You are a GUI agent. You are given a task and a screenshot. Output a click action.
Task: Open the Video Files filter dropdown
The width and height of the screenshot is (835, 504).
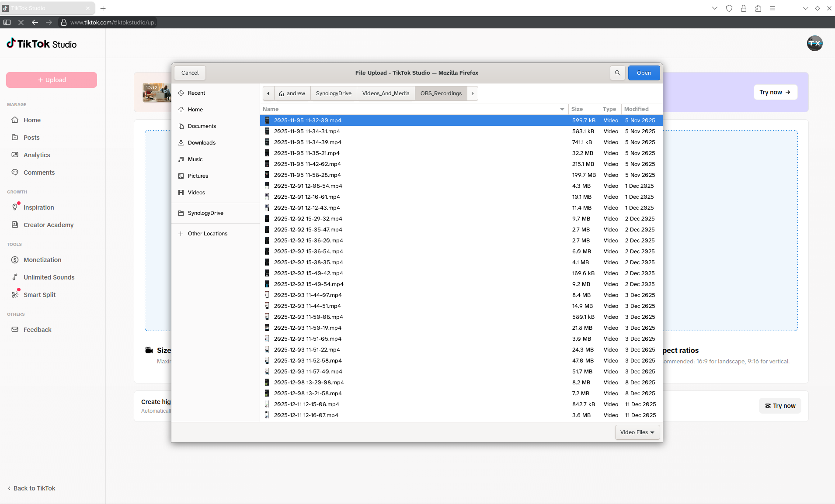(x=637, y=432)
